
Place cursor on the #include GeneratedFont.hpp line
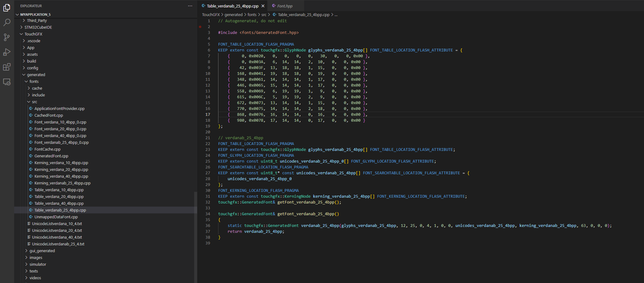point(258,32)
